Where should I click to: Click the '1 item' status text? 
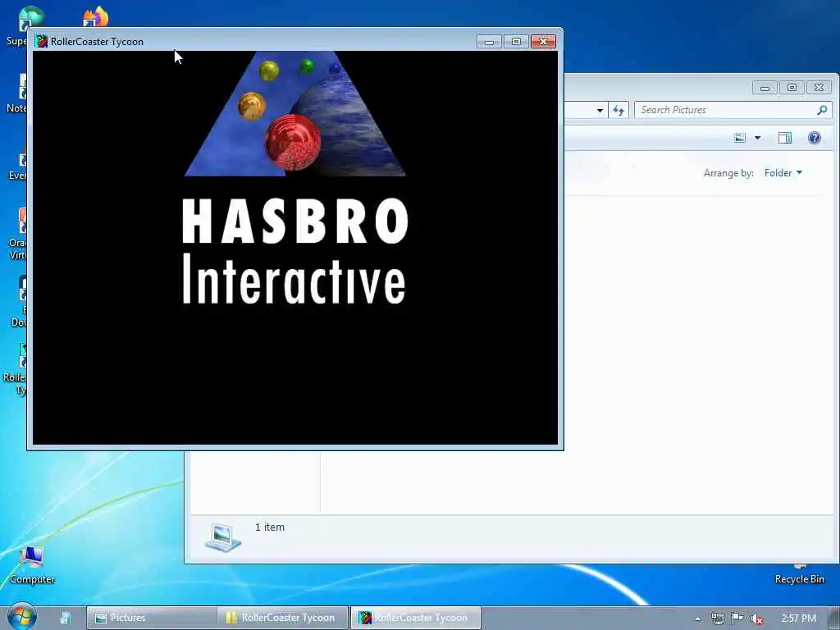[269, 527]
